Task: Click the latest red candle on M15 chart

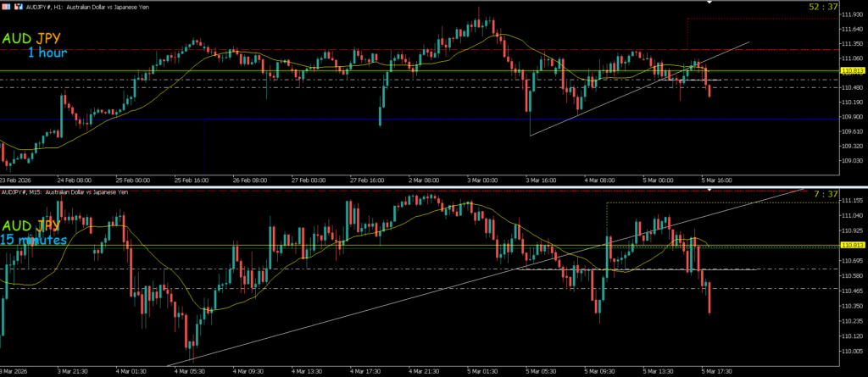Action: [x=709, y=298]
